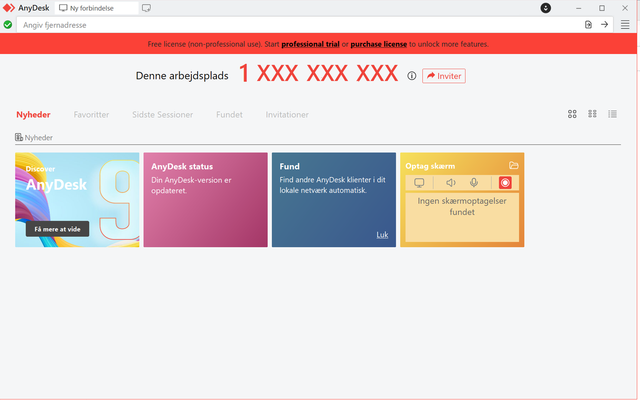Click the Inviter button
Screen dimensions: 640x400
click(x=444, y=76)
